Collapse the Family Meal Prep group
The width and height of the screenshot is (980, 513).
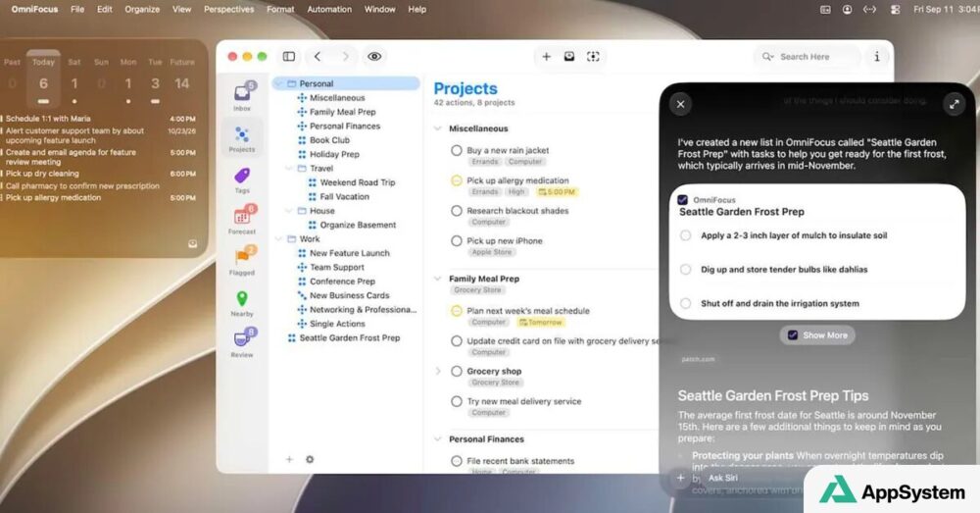click(x=438, y=279)
